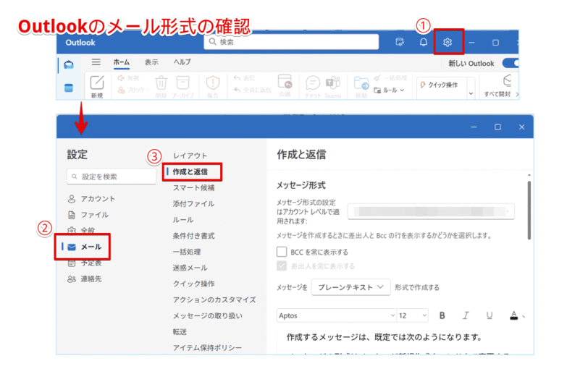The width and height of the screenshot is (588, 374).
Task: Expand the ribbon overflow chevron
Action: coord(517,94)
